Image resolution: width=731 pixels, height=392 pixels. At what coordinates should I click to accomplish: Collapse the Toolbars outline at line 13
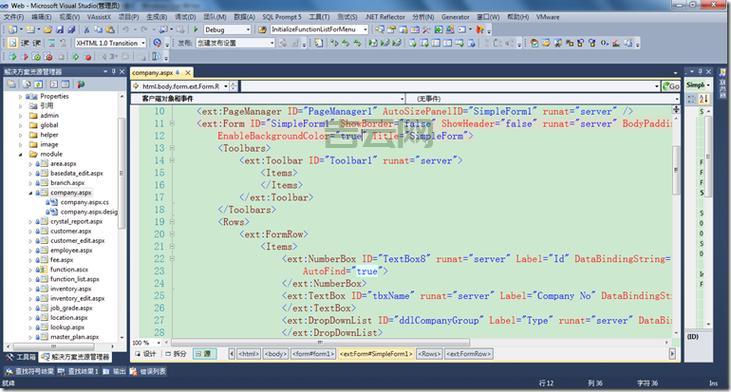pos(172,148)
